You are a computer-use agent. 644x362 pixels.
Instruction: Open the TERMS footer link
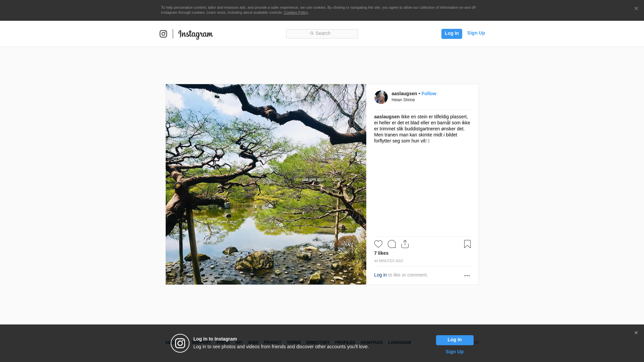pos(294,343)
